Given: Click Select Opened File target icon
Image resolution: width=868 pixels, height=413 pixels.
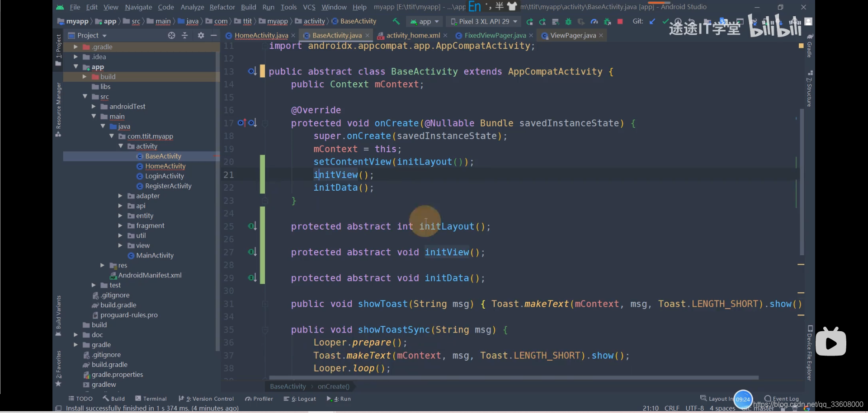Looking at the screenshot, I should point(171,35).
